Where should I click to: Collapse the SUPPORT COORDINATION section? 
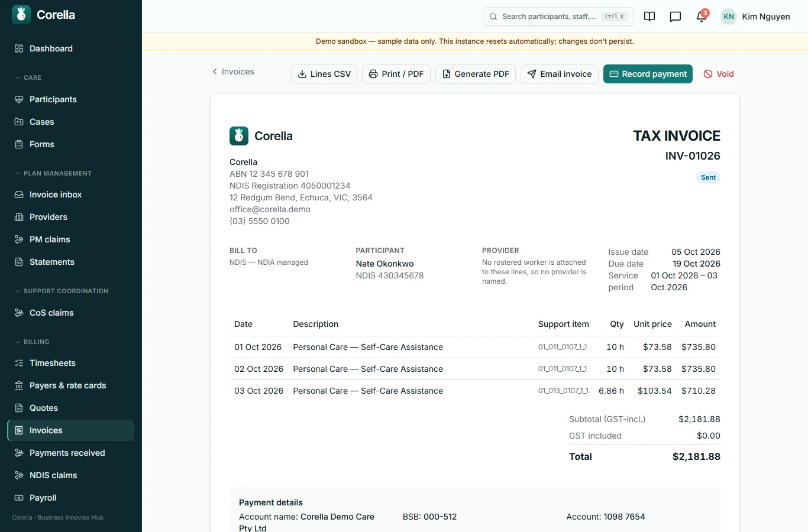tap(62, 291)
